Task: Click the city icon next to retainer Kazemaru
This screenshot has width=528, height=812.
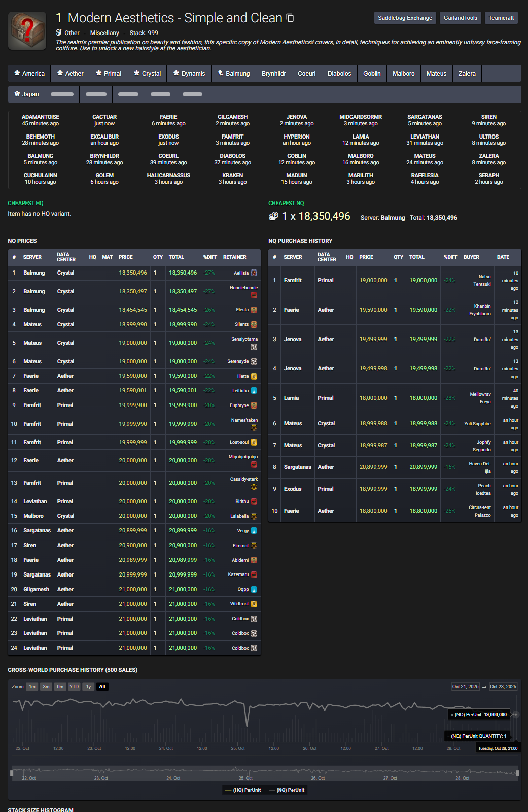Action: 254,574
